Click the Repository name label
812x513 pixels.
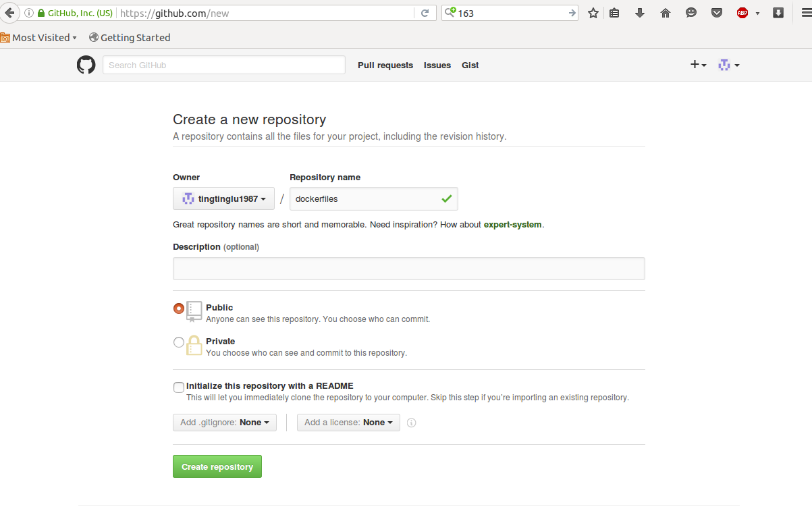point(325,178)
